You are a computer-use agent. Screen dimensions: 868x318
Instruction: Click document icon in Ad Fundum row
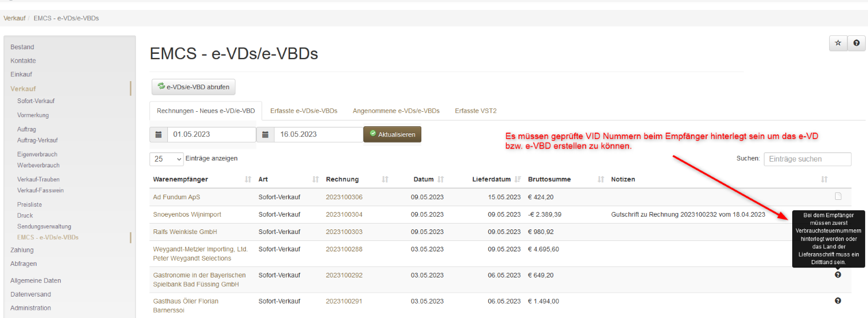coord(838,196)
